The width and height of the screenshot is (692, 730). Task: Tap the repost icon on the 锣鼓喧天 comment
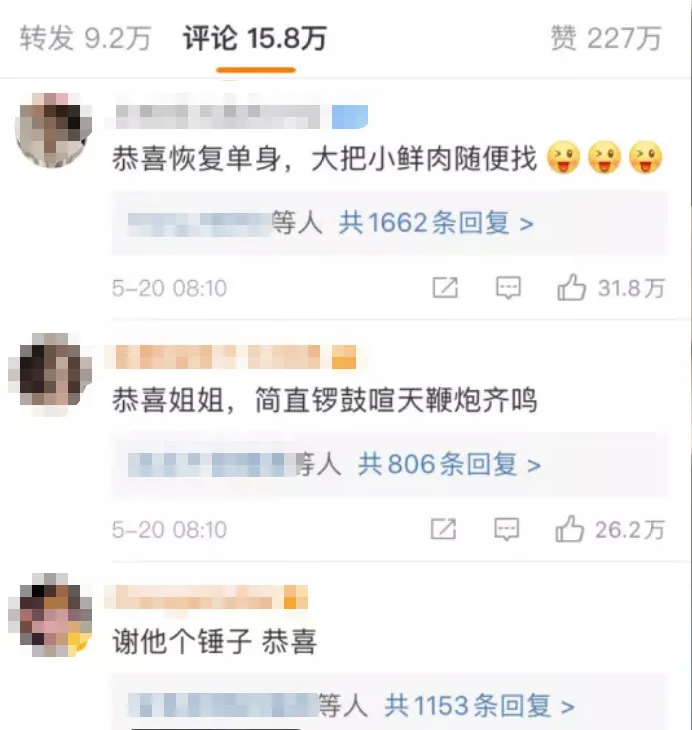443,529
